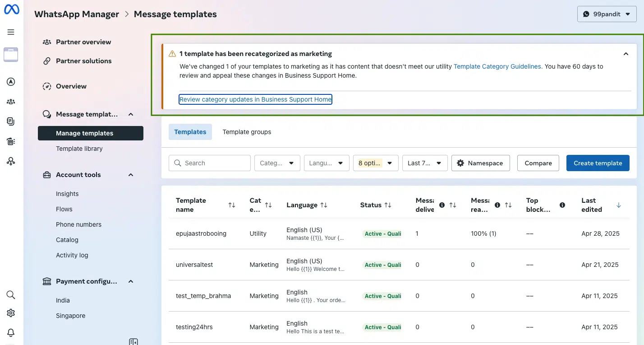Viewport: 644px width, 345px height.
Task: Open settings gear in left rail
Action: [11, 313]
